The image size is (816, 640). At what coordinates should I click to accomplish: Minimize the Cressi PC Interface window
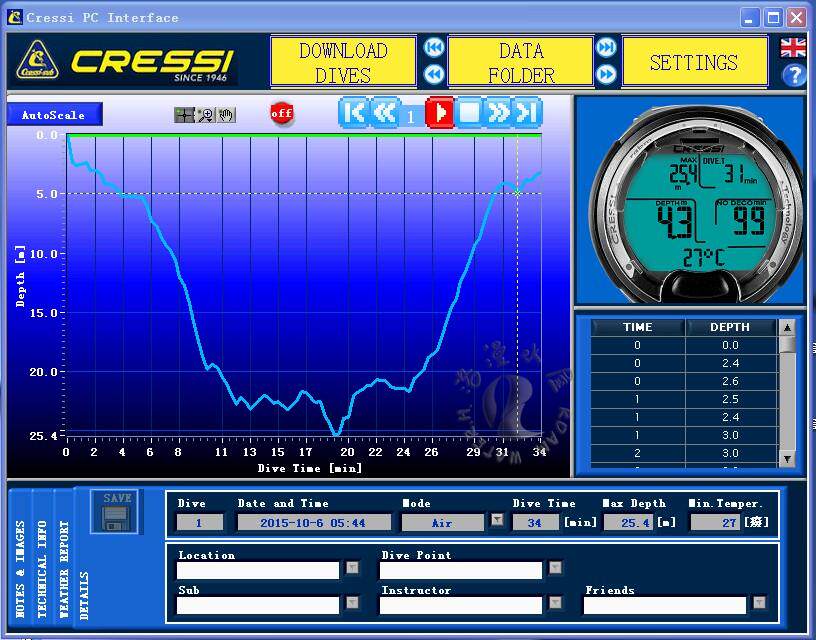[x=749, y=18]
